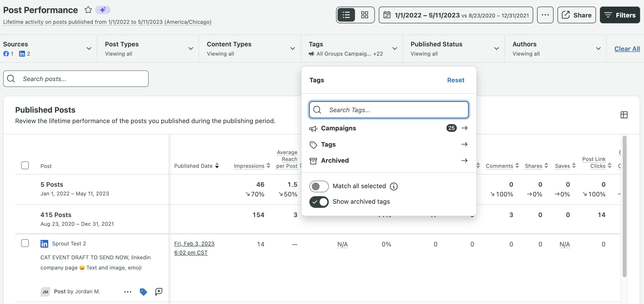Disable Show archived tags switch
Screen dimensions: 644x304
[x=319, y=202]
